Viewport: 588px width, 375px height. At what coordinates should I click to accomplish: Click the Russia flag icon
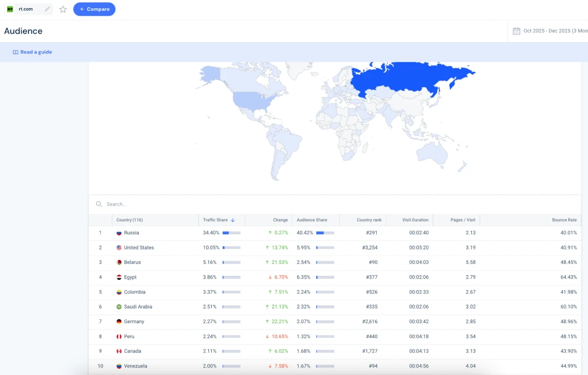point(119,233)
